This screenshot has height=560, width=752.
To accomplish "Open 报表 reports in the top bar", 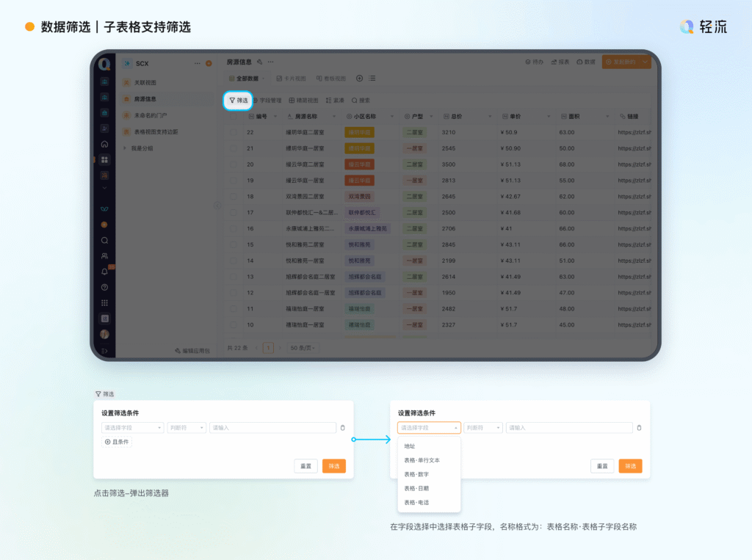I will point(560,62).
